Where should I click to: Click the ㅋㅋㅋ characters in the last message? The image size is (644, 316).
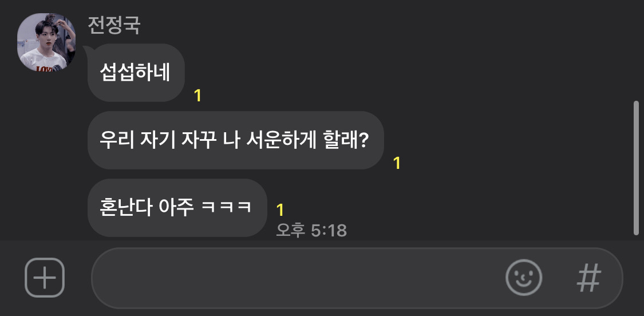tap(226, 207)
